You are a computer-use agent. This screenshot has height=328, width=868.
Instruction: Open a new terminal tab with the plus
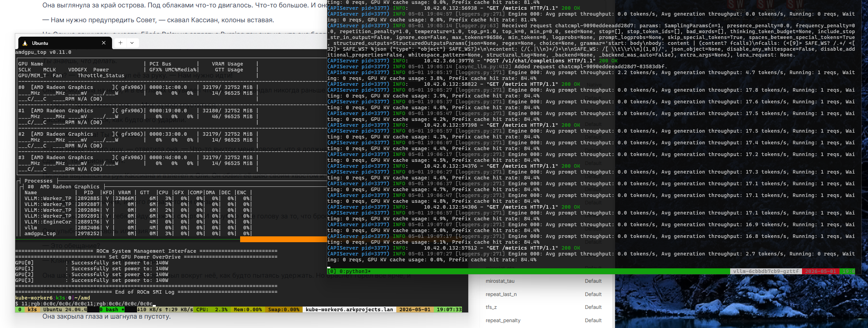(121, 43)
